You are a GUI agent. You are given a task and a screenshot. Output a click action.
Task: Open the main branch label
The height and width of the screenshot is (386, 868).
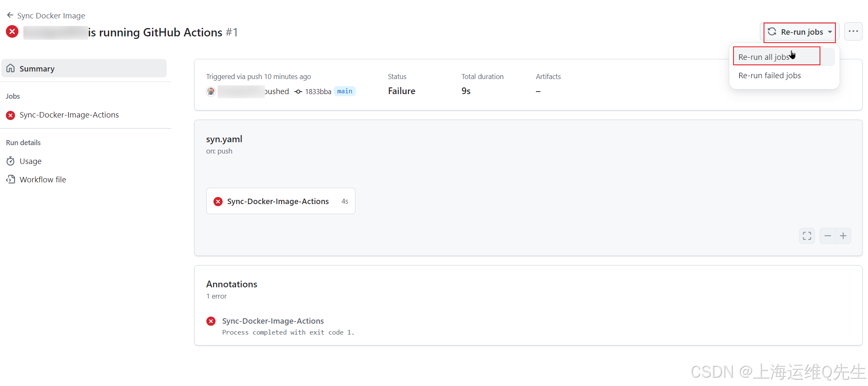coord(345,91)
